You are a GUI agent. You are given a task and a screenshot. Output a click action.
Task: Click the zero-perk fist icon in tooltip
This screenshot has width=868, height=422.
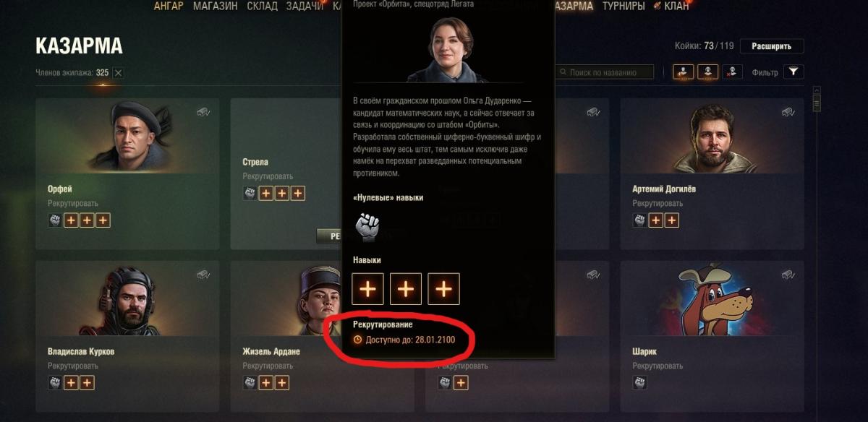point(367,227)
